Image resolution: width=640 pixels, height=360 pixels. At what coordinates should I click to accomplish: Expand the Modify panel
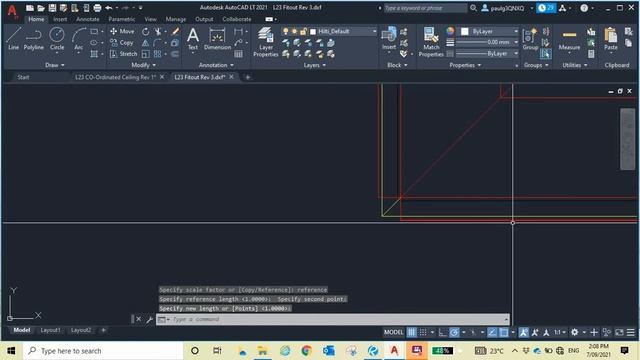pos(143,65)
